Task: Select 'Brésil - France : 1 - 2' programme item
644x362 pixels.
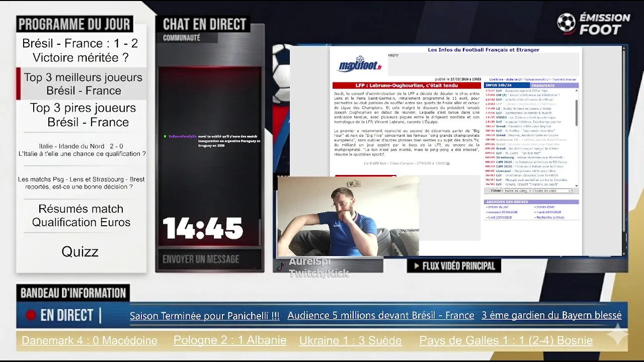Action: tap(80, 50)
